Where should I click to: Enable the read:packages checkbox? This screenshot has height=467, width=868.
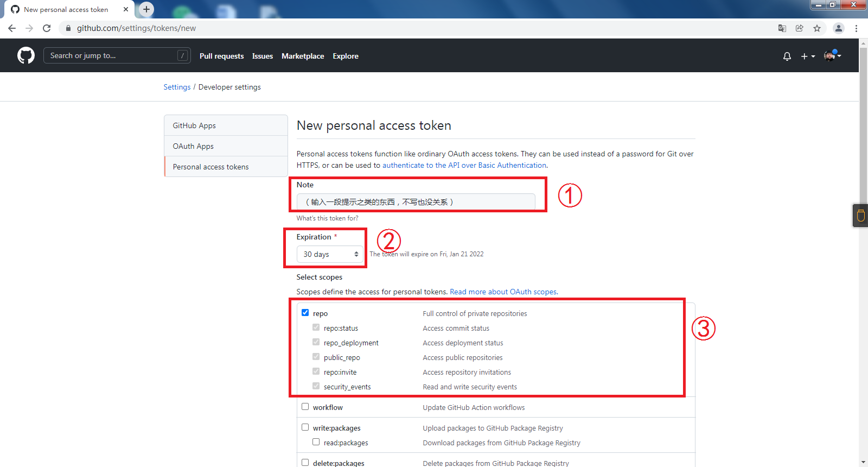(316, 442)
